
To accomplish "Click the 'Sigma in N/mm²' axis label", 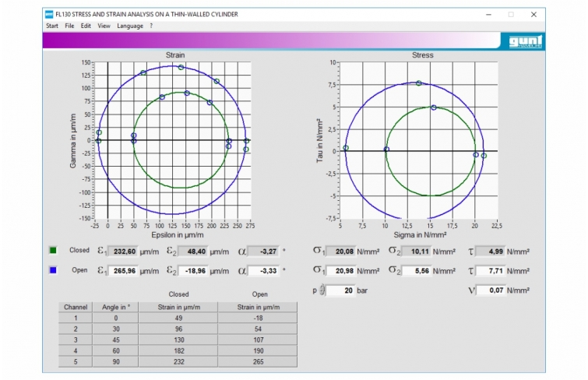I will [420, 235].
